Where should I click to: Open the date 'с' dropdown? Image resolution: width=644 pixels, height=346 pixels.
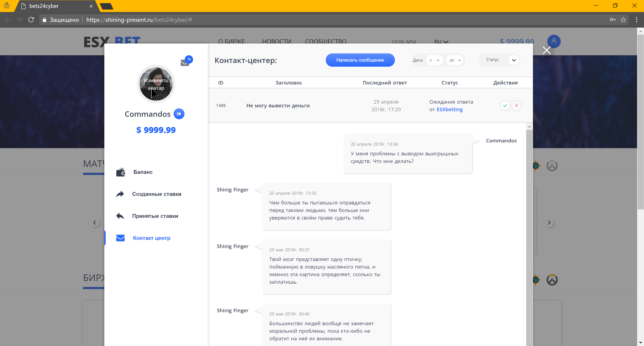click(x=434, y=60)
